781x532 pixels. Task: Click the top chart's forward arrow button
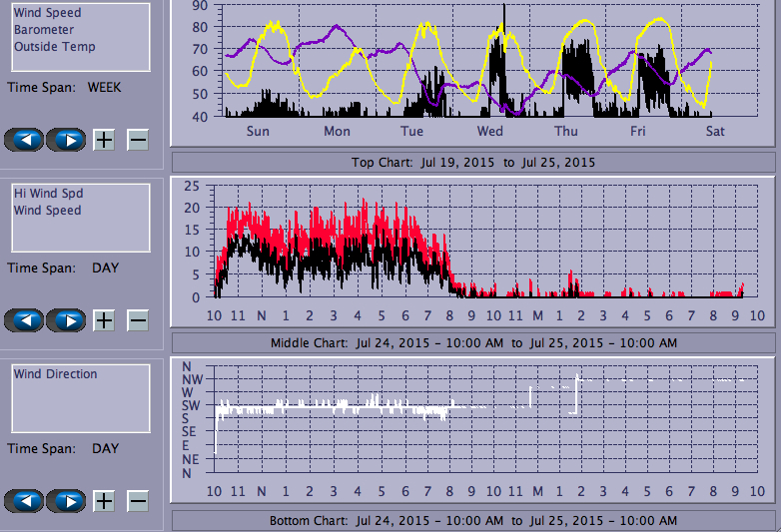[x=67, y=140]
